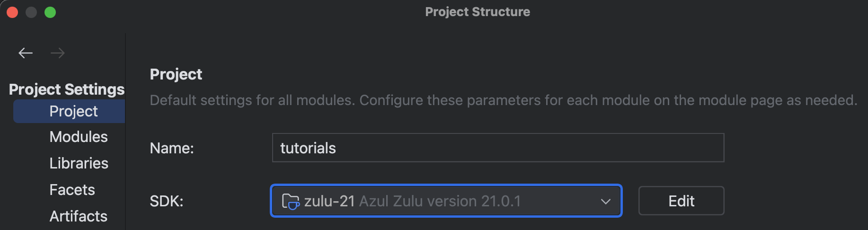Click the Edit button next to SDK
This screenshot has width=868, height=230.
click(x=681, y=201)
